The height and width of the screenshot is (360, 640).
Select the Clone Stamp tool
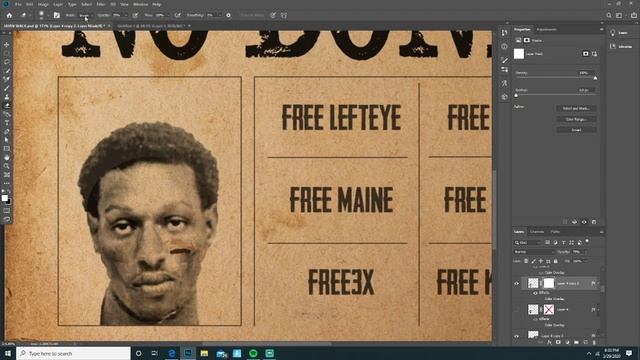point(7,97)
